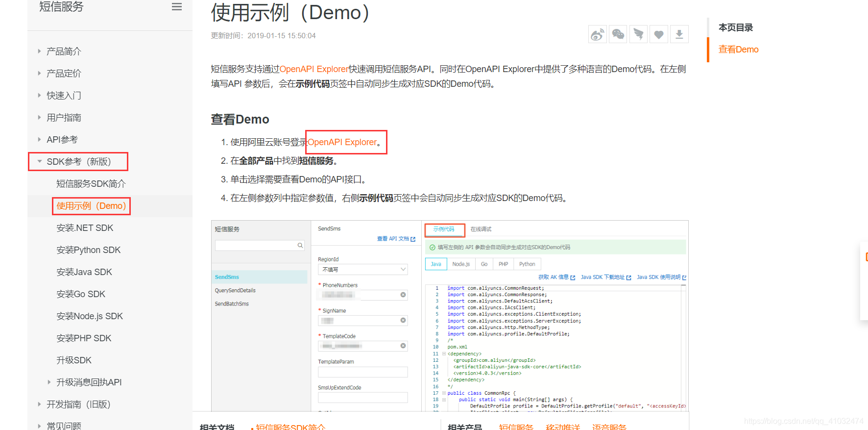The height and width of the screenshot is (430, 868).
Task: Select SendBatchSms API in list
Action: (232, 304)
